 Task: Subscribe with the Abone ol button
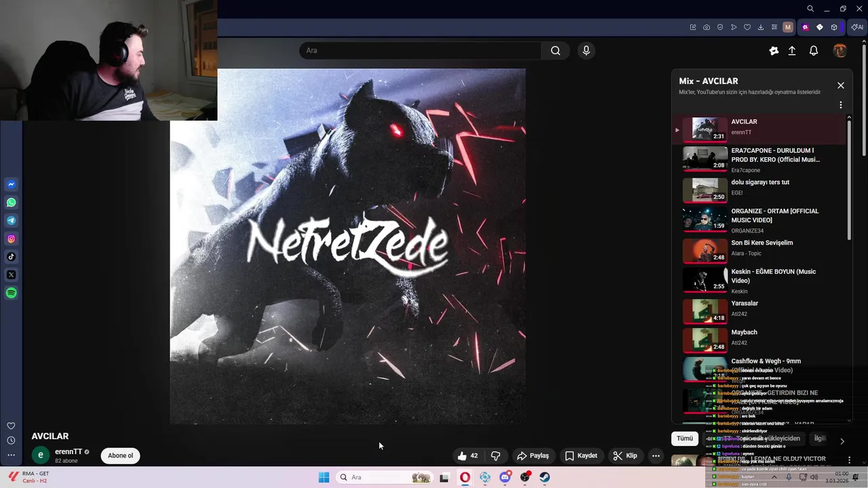(121, 455)
